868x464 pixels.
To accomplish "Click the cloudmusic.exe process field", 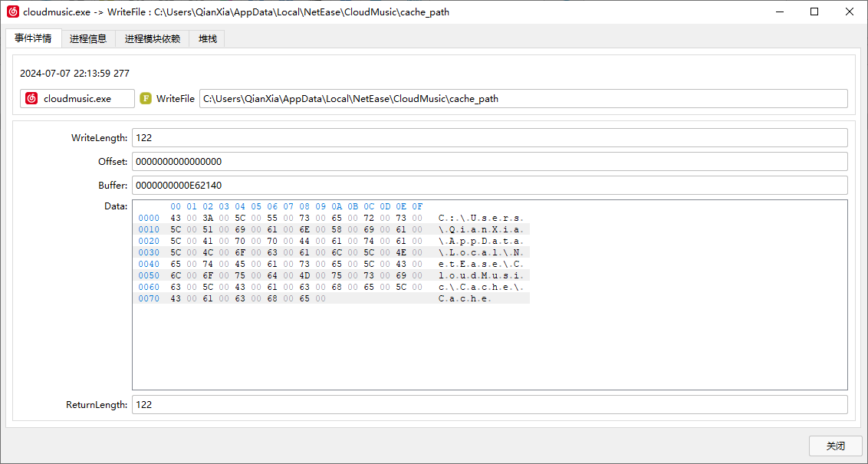I will tap(77, 99).
